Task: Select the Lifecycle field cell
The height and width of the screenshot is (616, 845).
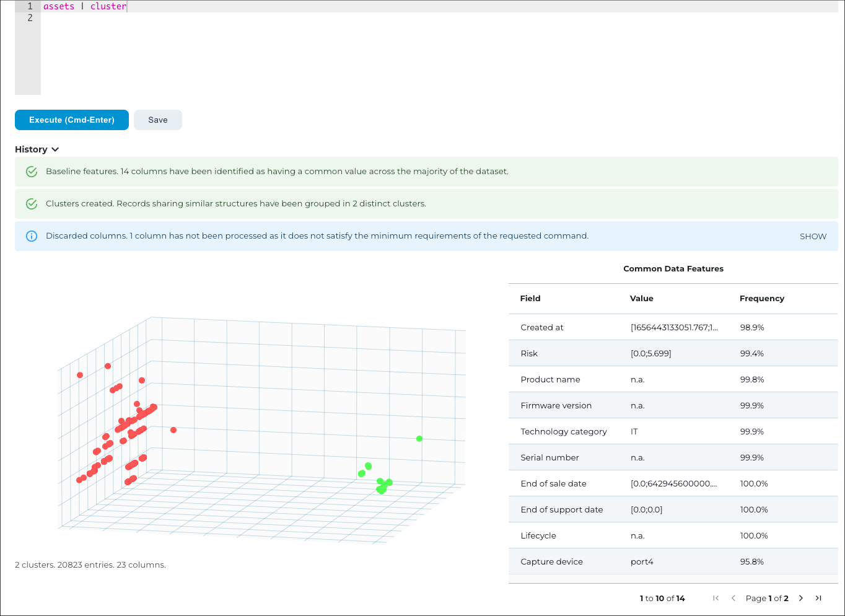Action: (x=538, y=536)
